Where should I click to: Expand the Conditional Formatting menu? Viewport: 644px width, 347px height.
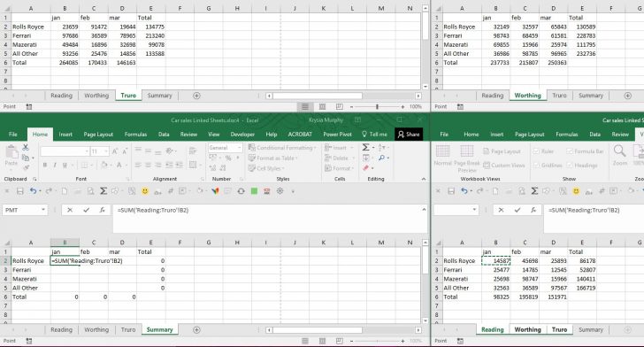(x=282, y=148)
